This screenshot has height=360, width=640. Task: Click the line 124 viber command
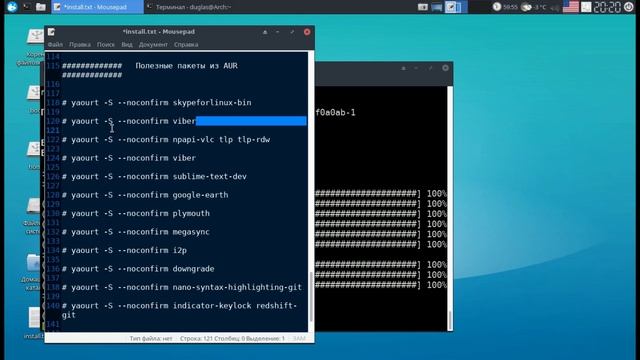tap(129, 158)
